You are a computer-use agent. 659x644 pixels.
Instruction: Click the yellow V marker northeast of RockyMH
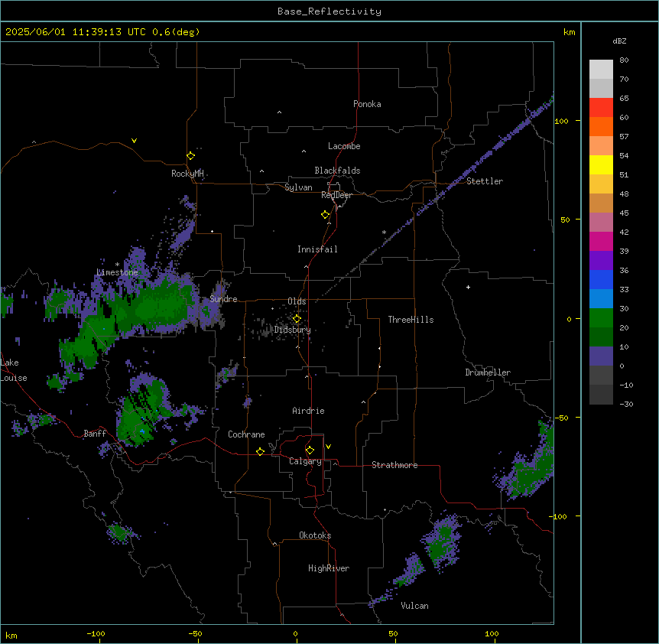point(134,141)
